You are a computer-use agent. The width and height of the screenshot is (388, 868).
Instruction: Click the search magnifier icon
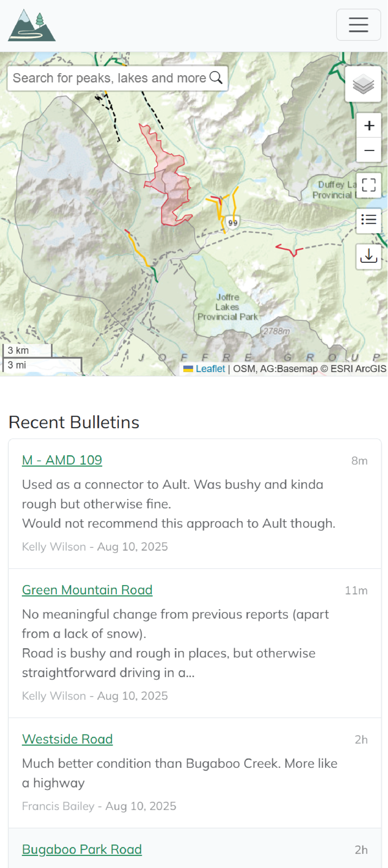click(x=216, y=78)
